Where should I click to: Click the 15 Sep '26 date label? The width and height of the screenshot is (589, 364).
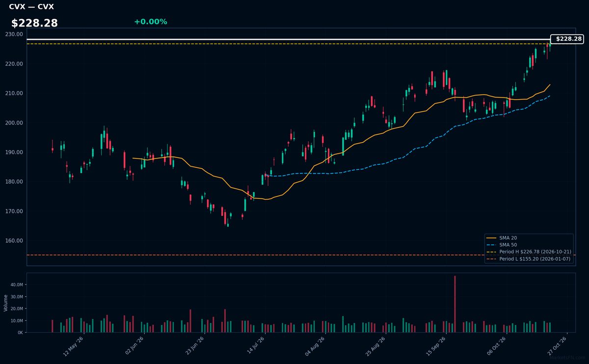[x=436, y=346]
